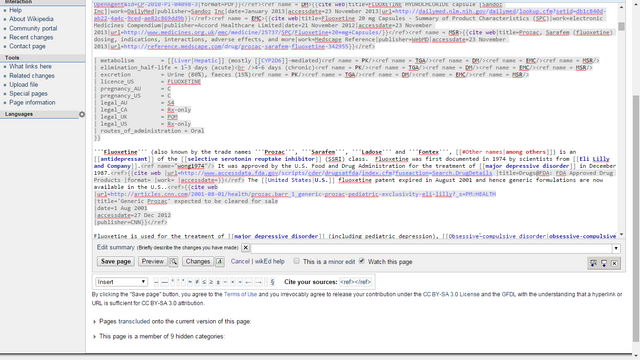Insert the not-equal symbol ≠
Screen dimensions: 640x360
(197, 282)
